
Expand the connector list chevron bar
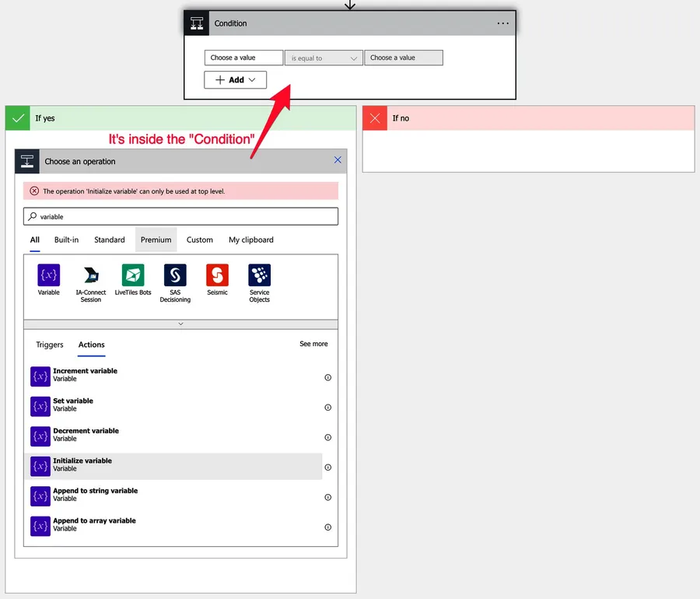180,324
